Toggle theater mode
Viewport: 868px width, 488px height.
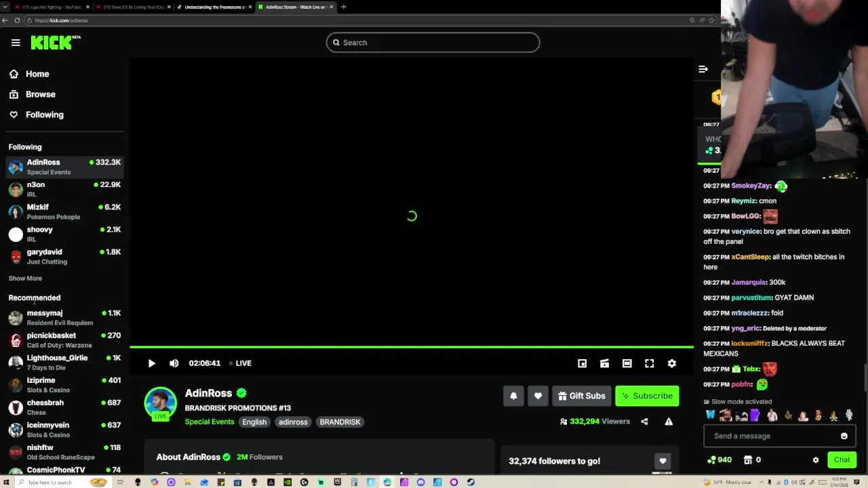pos(627,363)
